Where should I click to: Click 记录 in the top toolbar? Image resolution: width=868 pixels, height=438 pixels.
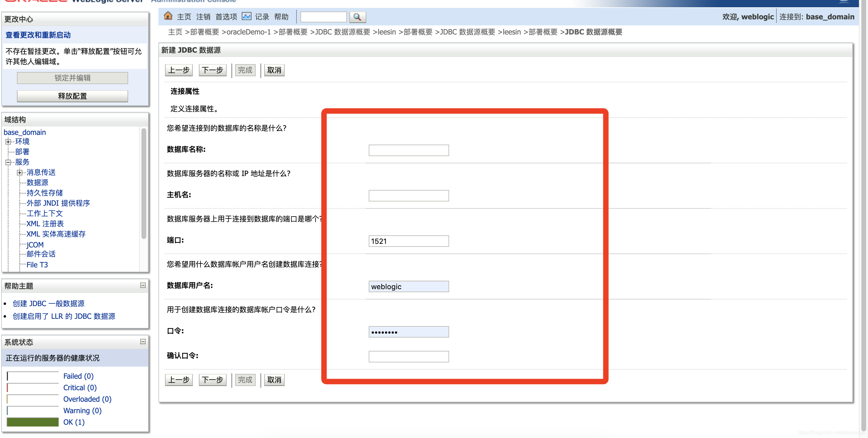pyautogui.click(x=262, y=17)
